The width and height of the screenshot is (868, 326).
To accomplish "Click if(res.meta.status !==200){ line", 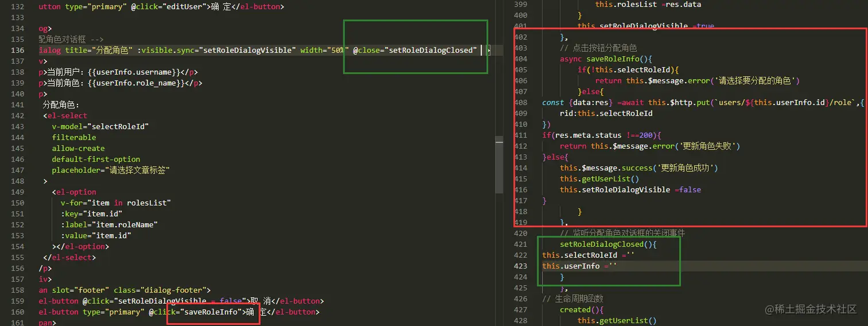I will (x=602, y=135).
